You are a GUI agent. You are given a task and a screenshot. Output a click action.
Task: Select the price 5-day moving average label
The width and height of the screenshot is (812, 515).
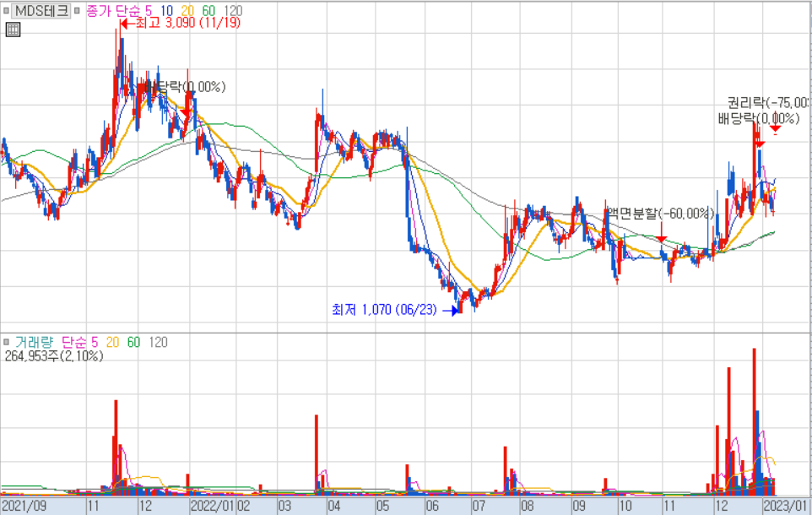[x=149, y=10]
